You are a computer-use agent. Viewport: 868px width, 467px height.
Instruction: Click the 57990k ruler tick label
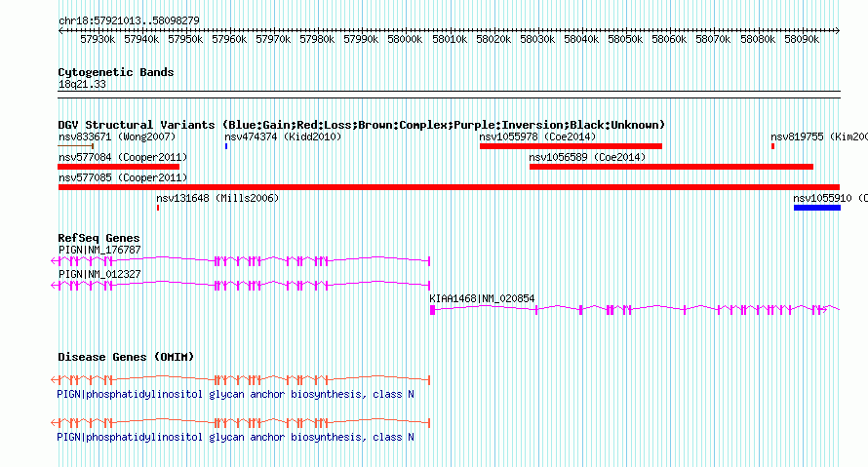click(x=361, y=39)
